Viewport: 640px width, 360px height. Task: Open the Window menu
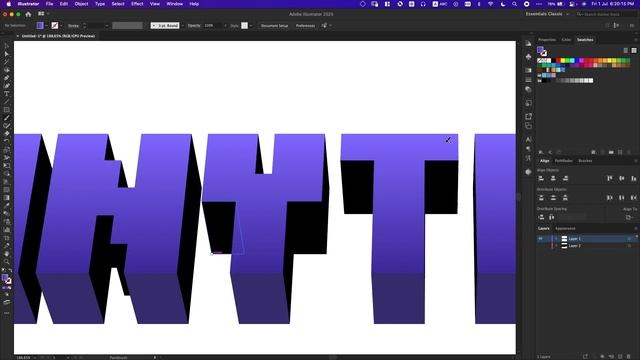175,4
